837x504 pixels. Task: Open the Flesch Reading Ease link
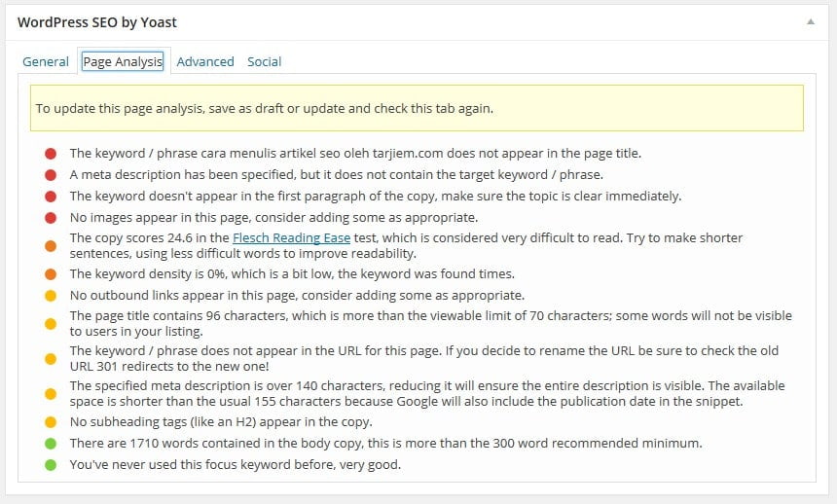(x=286, y=238)
